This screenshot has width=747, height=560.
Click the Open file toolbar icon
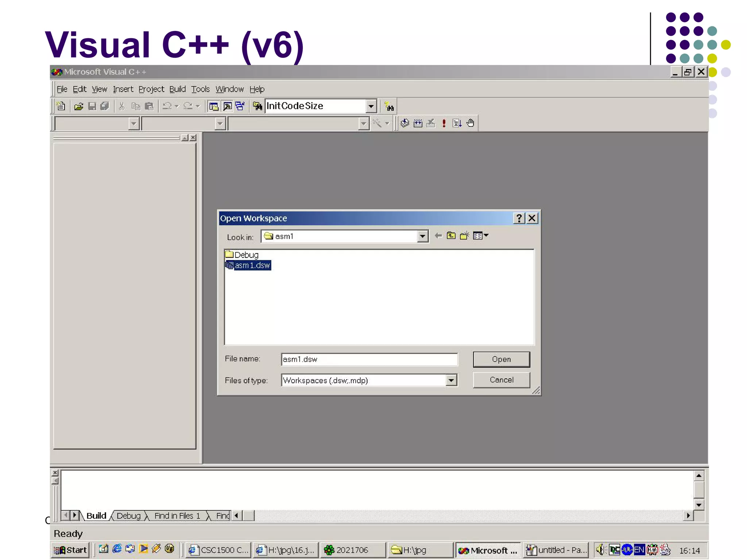click(x=79, y=106)
